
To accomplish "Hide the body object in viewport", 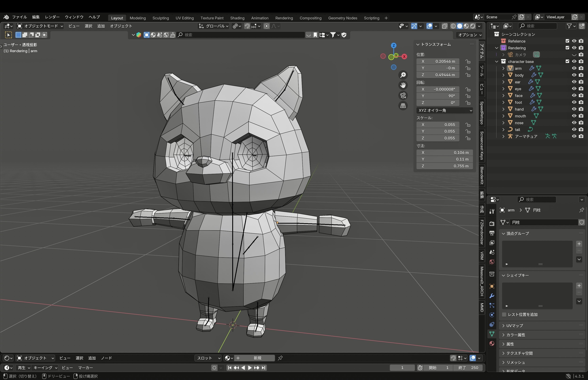I will [x=574, y=75].
